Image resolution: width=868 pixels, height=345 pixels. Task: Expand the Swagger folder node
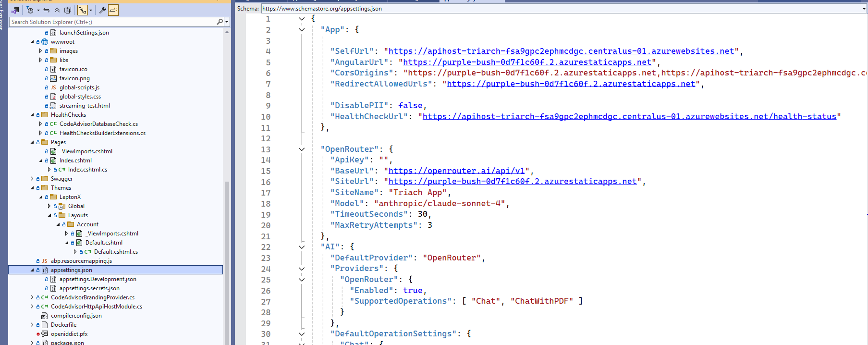point(32,179)
